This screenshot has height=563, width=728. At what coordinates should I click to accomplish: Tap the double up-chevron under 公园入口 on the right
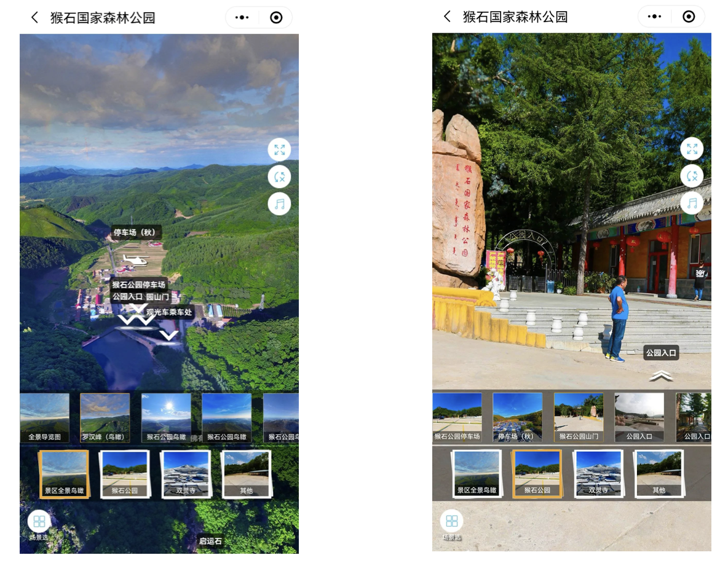[661, 375]
